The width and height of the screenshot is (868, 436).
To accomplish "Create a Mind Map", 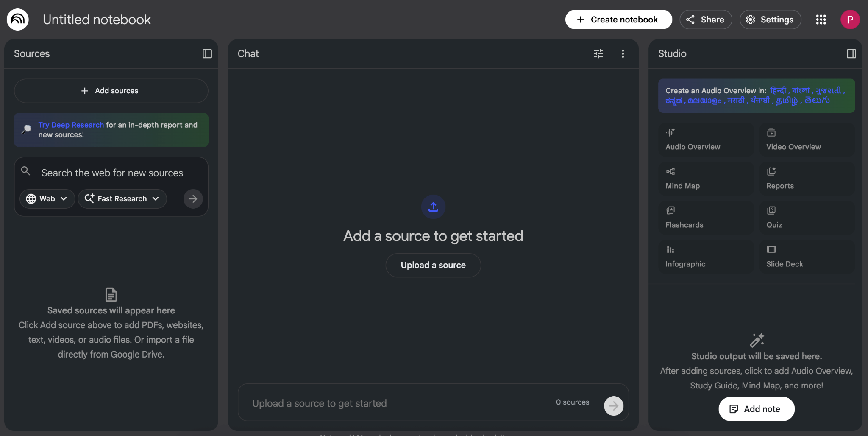I will click(x=706, y=179).
